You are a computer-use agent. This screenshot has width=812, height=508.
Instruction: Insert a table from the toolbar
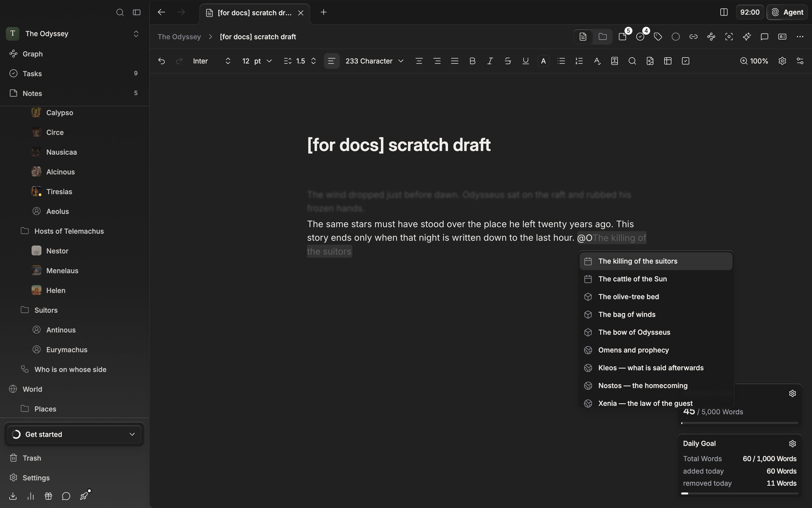coord(668,61)
